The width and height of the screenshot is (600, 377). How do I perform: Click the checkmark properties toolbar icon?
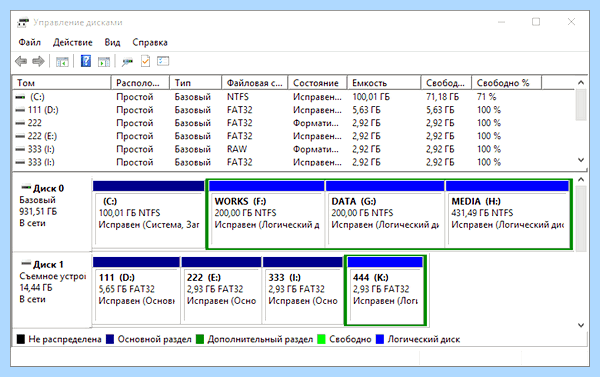(x=145, y=61)
